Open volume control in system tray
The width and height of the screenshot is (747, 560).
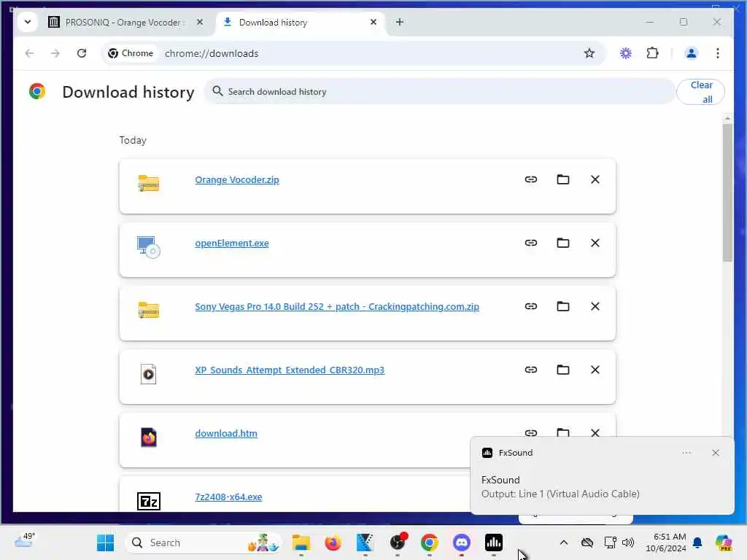click(628, 542)
